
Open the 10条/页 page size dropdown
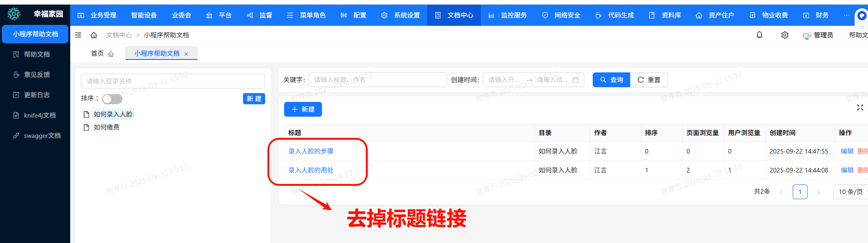[x=851, y=192]
